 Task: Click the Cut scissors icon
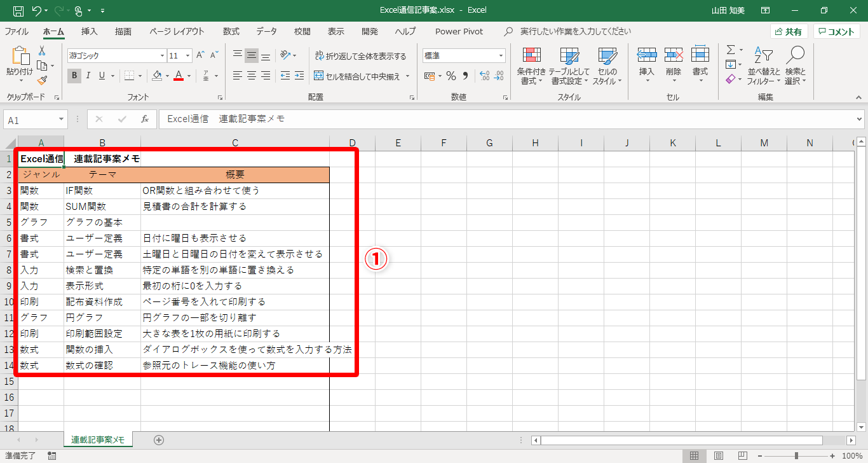[42, 51]
